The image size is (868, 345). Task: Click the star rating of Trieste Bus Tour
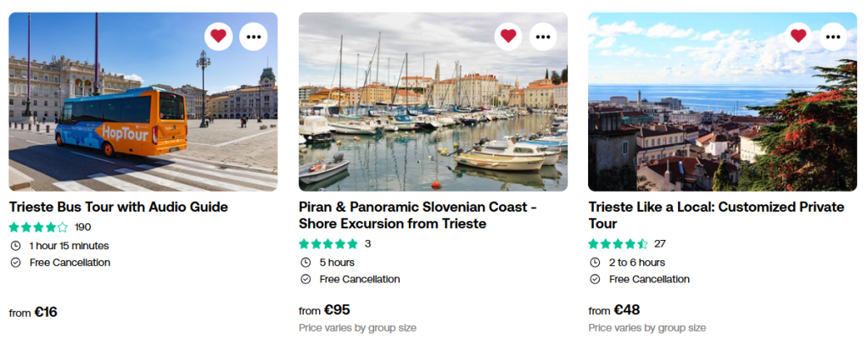39,227
